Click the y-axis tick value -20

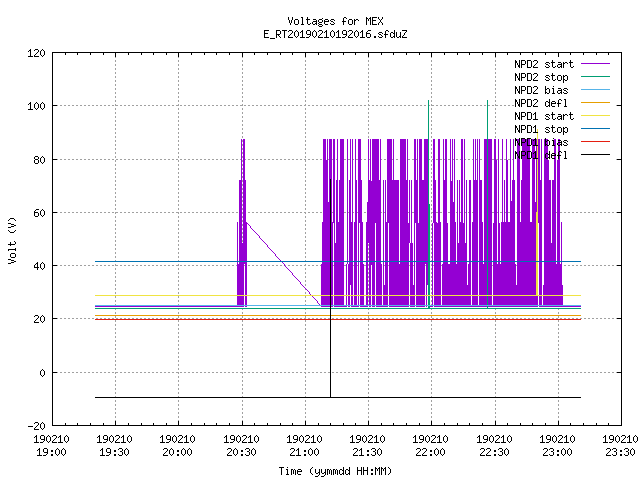36,426
